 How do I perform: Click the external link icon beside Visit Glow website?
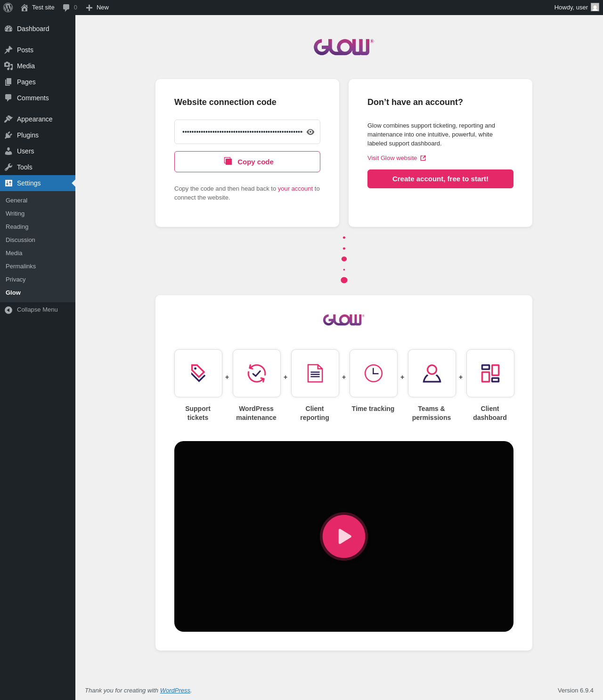pos(423,158)
